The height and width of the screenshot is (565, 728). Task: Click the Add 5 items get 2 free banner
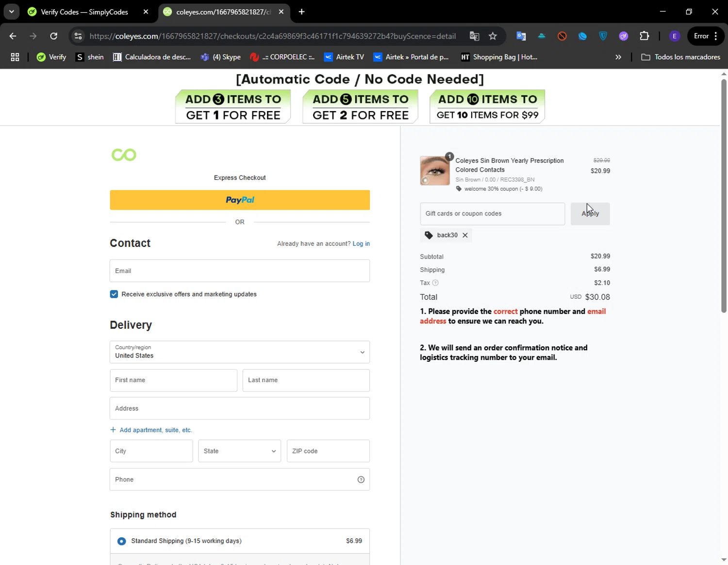point(360,107)
